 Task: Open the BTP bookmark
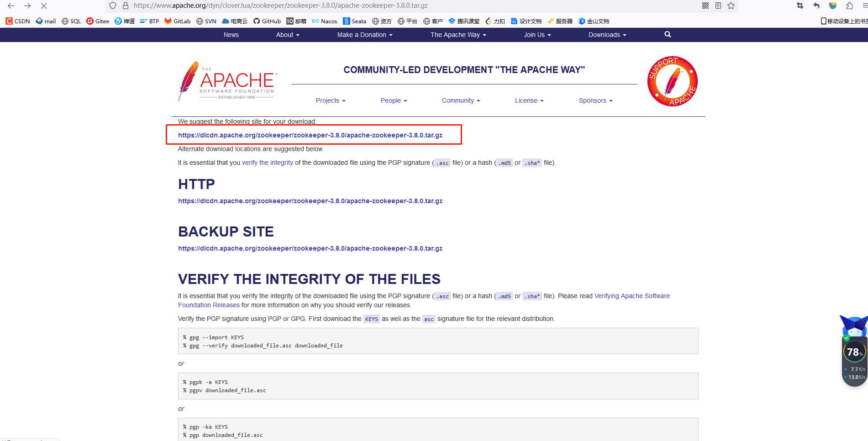(149, 21)
